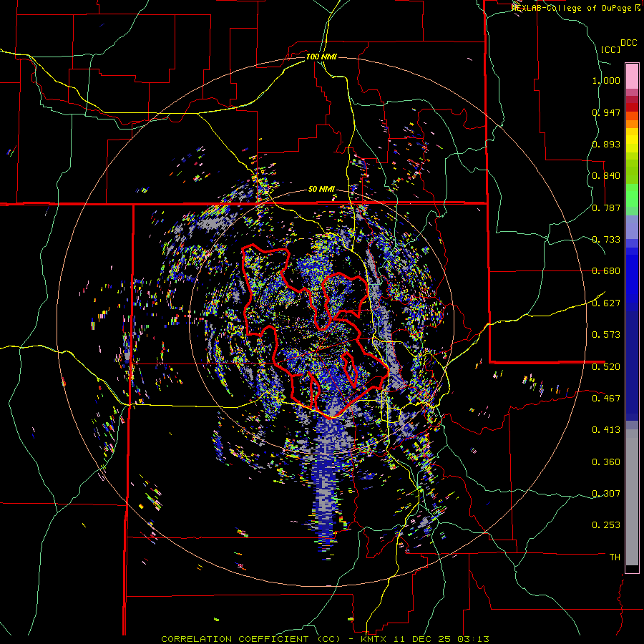
Task: Click the 0.253 scale value
Action: tap(606, 525)
